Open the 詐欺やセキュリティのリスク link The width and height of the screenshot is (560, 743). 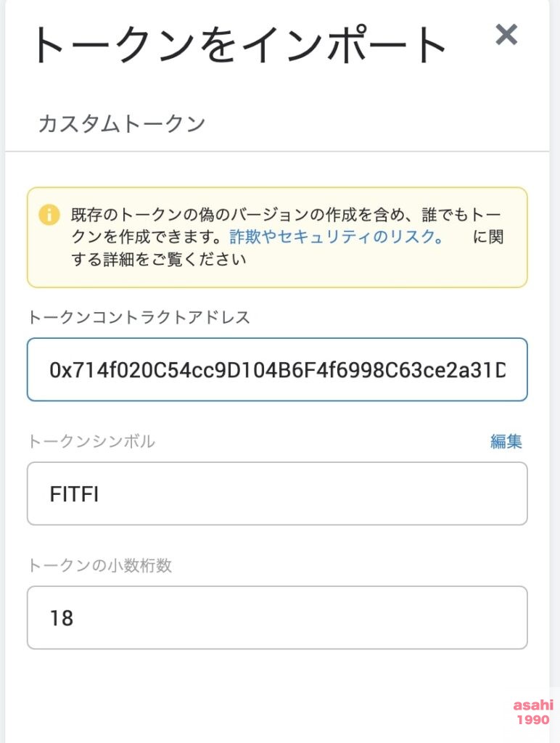(337, 237)
